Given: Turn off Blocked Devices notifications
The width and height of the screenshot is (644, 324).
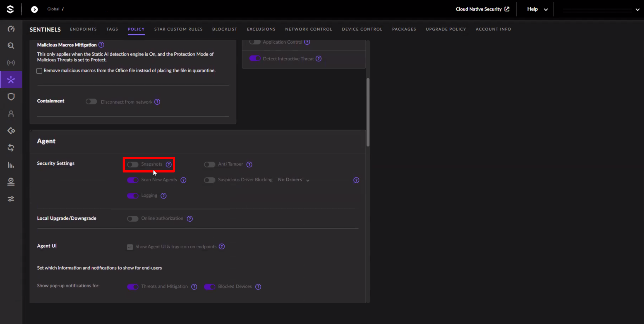Looking at the screenshot, I should pos(210,287).
